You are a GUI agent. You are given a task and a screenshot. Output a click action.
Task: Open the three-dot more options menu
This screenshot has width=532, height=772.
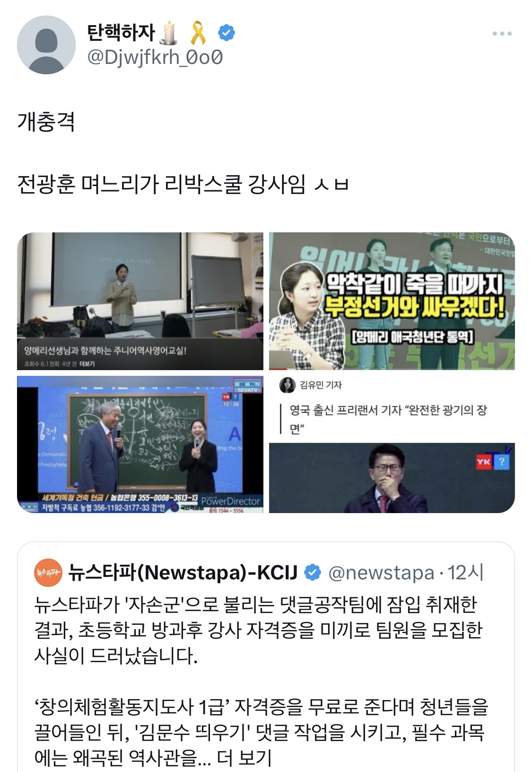click(502, 34)
